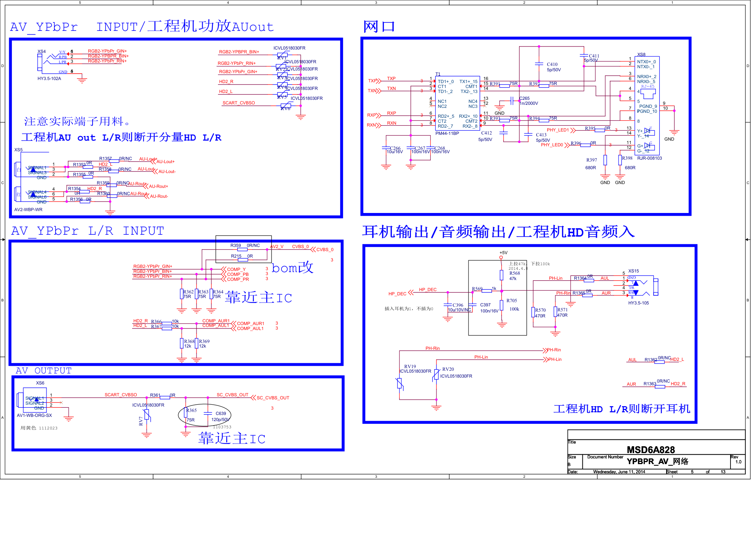756x535 pixels.
Task: Select the XS8 RJ-45 connector symbol
Action: 647,106
